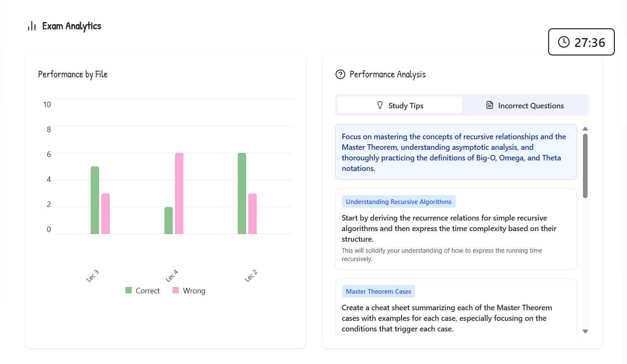
Task: Toggle the pink Wrong legend swatch
Action: [x=176, y=290]
